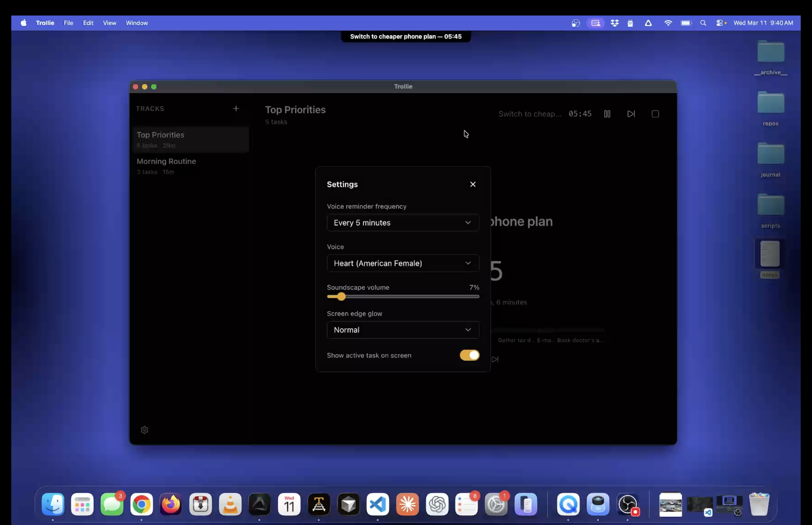The height and width of the screenshot is (525, 812).
Task: Open settings via sidebar gear icon
Action: click(x=144, y=430)
